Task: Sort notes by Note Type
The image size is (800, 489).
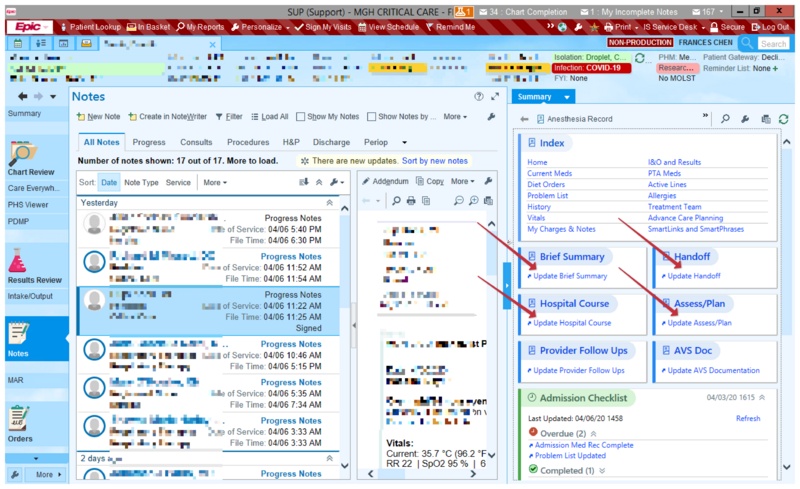Action: [x=141, y=182]
